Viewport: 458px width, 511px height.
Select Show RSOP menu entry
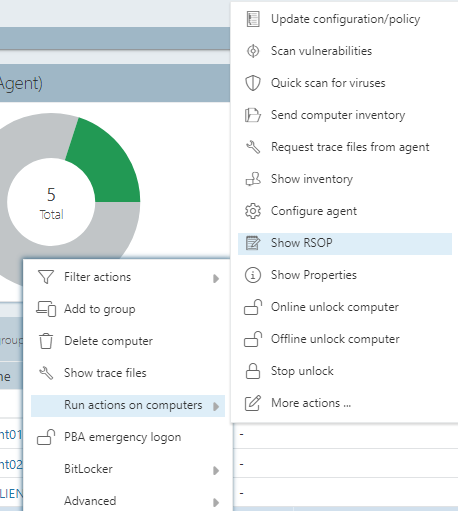click(x=345, y=243)
